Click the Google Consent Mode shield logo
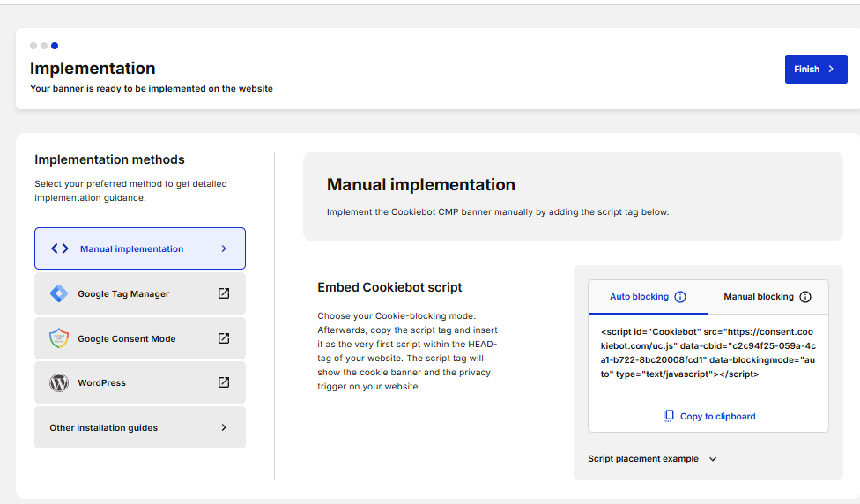Screen dimensions: 860x504 click(x=59, y=338)
